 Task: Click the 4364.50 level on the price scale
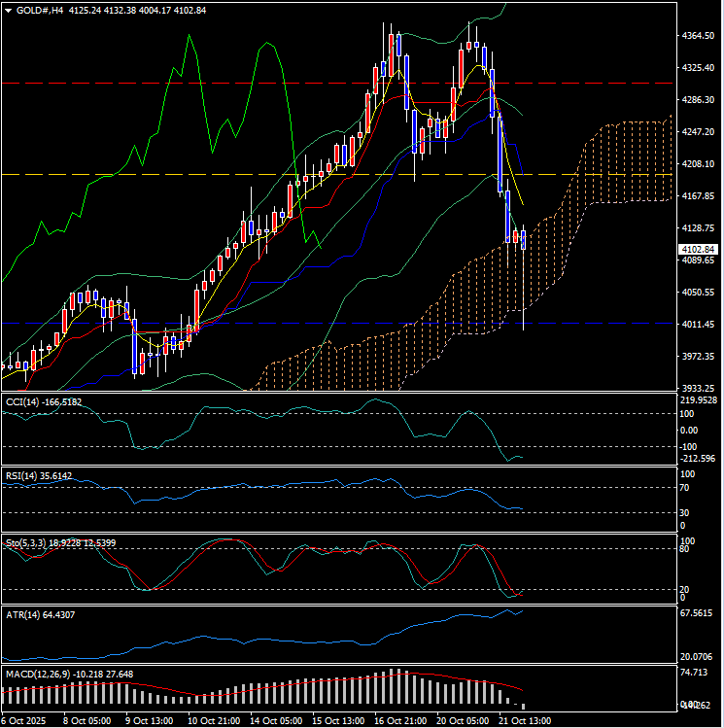pos(700,36)
